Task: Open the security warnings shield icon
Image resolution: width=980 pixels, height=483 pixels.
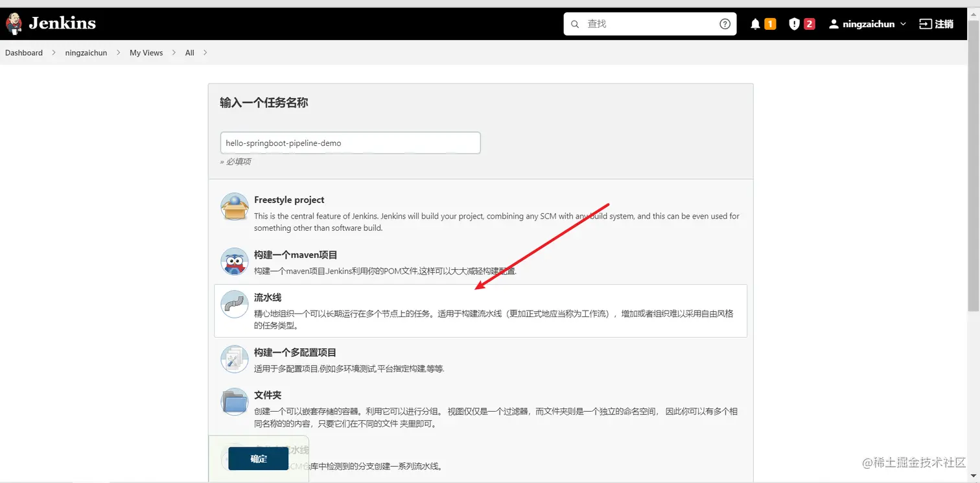Action: click(x=794, y=24)
